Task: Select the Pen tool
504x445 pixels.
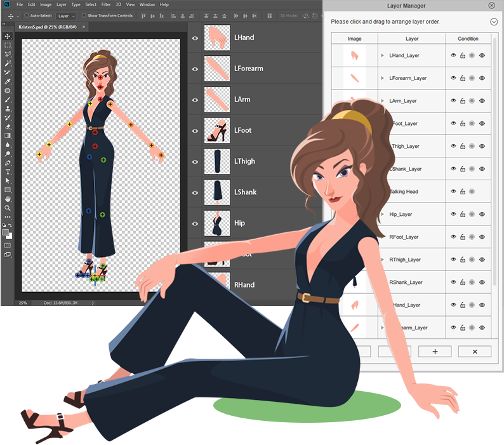Action: [x=8, y=163]
